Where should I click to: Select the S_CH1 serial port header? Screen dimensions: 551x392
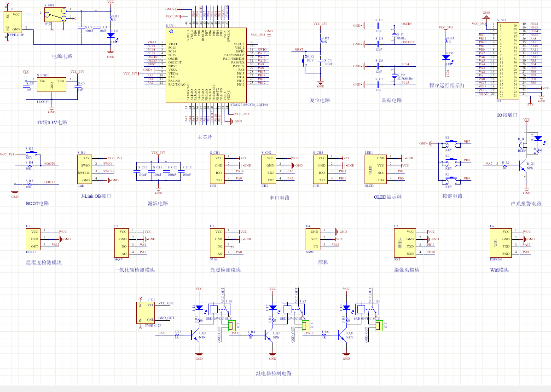(x=217, y=169)
